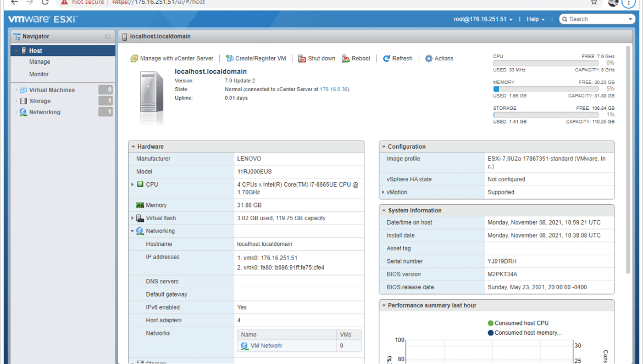
Task: Click the Reboot button label
Action: 361,59
